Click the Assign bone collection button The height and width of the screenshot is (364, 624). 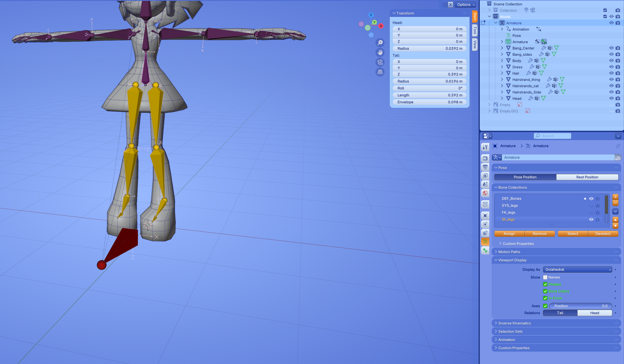[x=509, y=234]
